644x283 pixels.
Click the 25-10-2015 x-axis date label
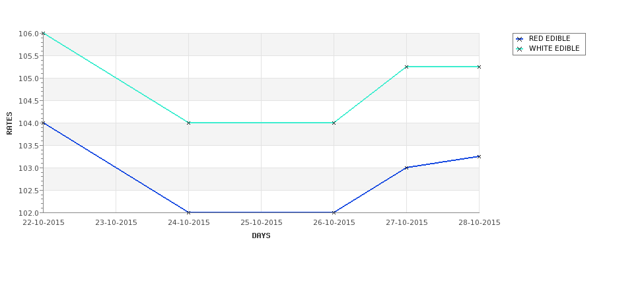[x=261, y=223]
